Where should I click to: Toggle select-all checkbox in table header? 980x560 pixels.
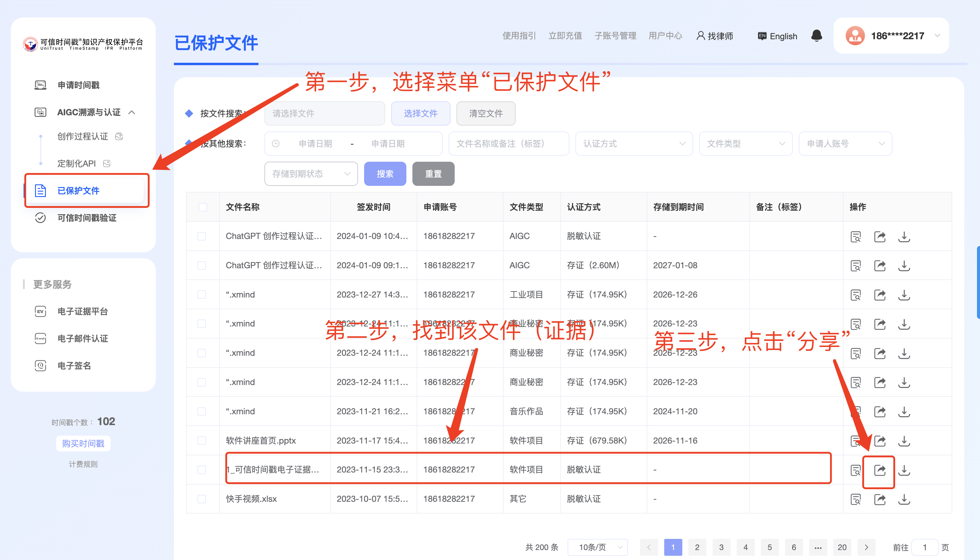point(203,207)
